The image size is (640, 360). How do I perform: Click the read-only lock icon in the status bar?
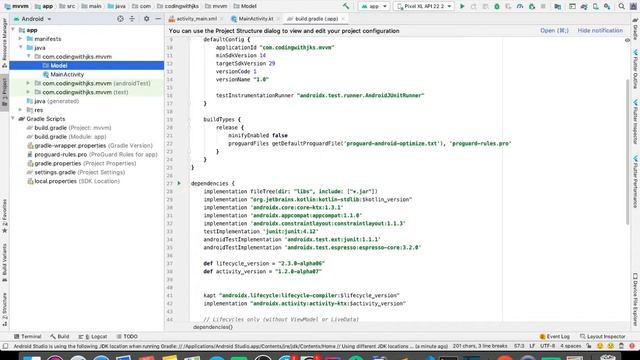pos(589,346)
